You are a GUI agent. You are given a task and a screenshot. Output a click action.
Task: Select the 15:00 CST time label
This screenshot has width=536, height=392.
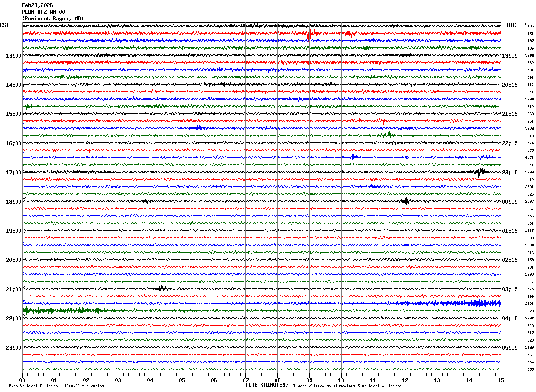click(13, 114)
